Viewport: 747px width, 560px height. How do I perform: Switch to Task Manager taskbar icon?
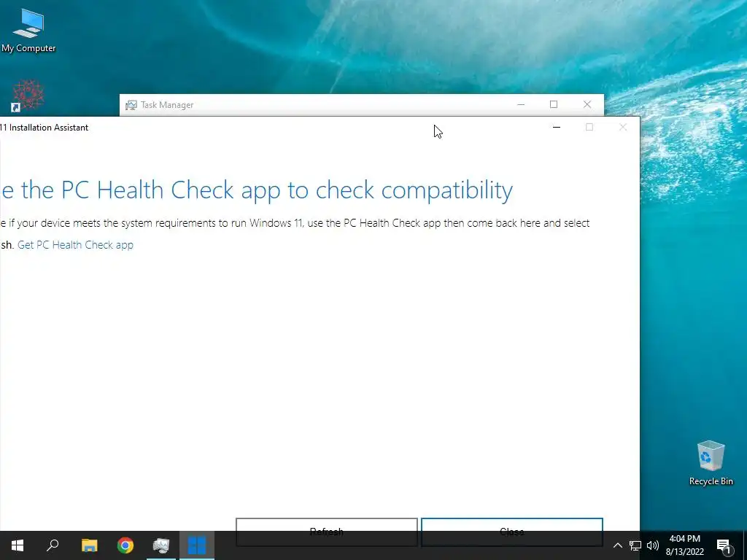(161, 545)
